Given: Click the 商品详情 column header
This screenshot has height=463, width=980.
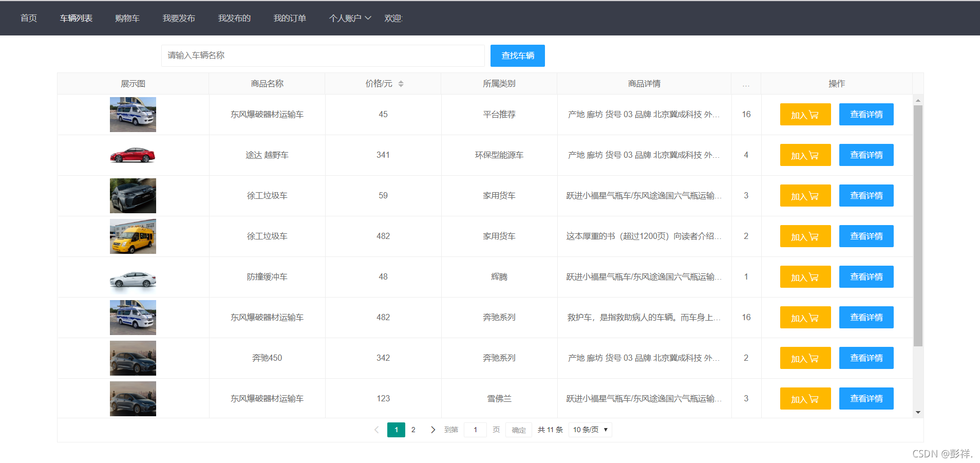Looking at the screenshot, I should (x=644, y=84).
